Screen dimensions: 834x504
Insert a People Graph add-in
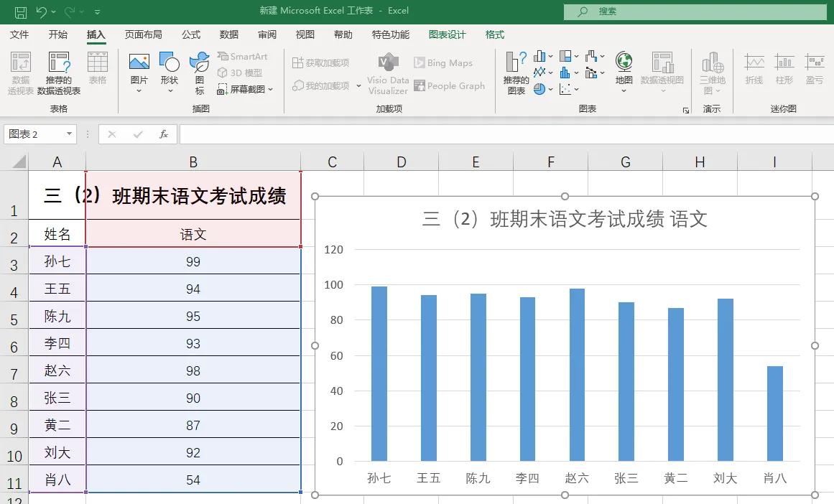click(x=450, y=85)
